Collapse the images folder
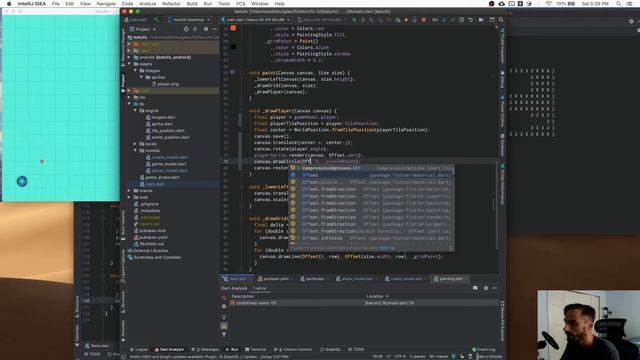 click(x=136, y=71)
